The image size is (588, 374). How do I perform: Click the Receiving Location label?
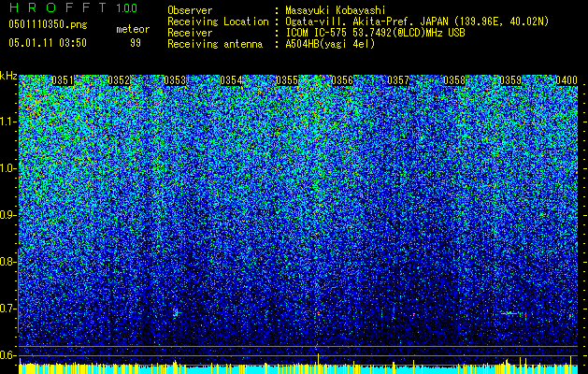coord(218,22)
